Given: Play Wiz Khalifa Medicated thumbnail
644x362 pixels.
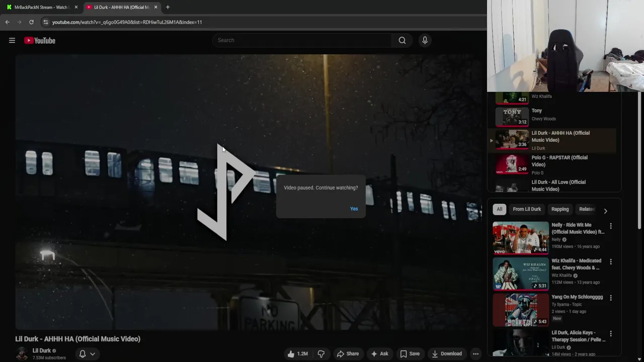Looking at the screenshot, I should click(521, 274).
